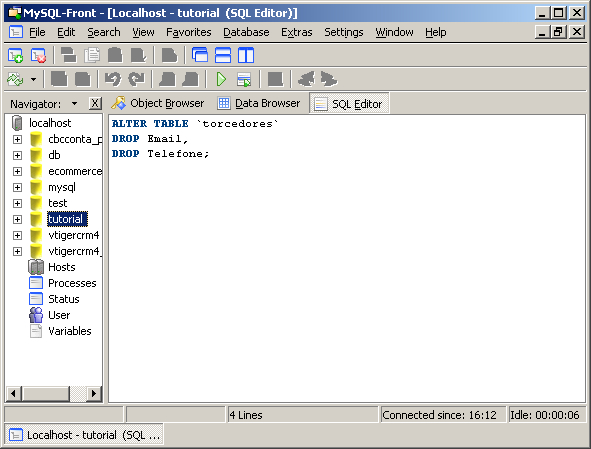Viewport: 591px width, 449px height.
Task: Open the Favorites menu
Action: pyautogui.click(x=188, y=32)
